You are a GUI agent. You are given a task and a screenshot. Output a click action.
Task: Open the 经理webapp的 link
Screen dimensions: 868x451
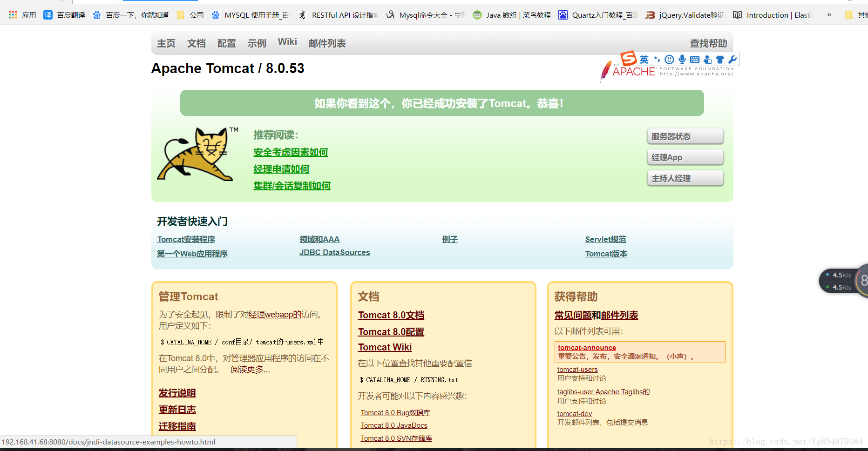275,315
